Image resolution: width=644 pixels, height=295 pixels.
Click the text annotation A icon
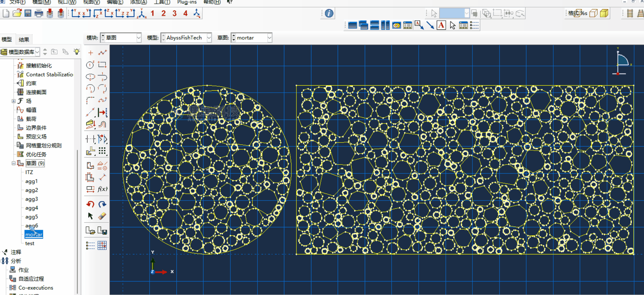point(441,25)
